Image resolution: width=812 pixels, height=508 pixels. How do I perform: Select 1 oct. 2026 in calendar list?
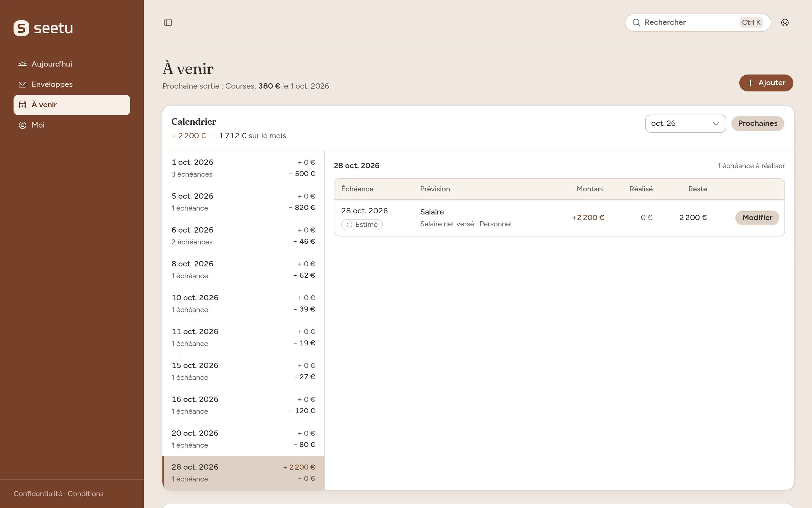click(243, 168)
